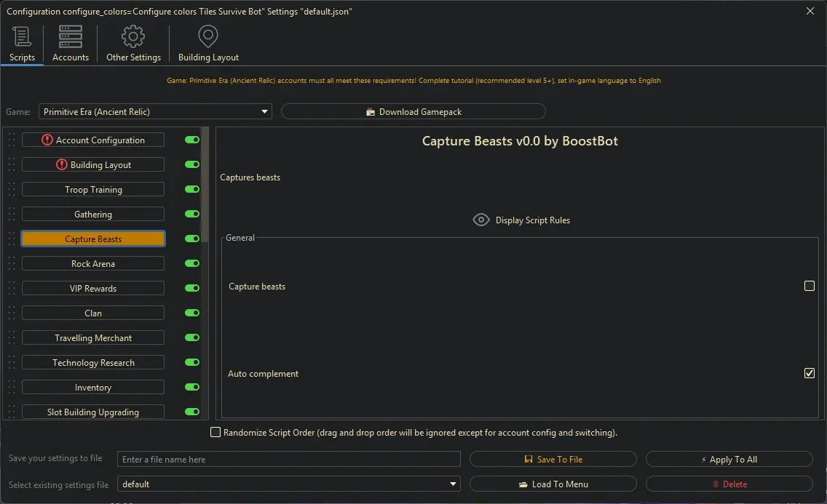
Task: Click the Download Gamepack button
Action: coord(413,111)
